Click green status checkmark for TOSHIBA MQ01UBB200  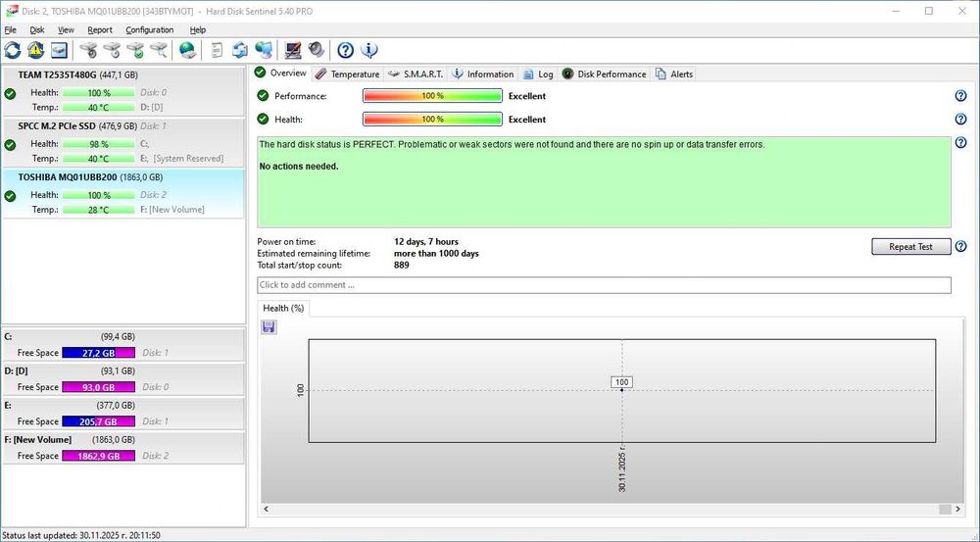tap(10, 196)
